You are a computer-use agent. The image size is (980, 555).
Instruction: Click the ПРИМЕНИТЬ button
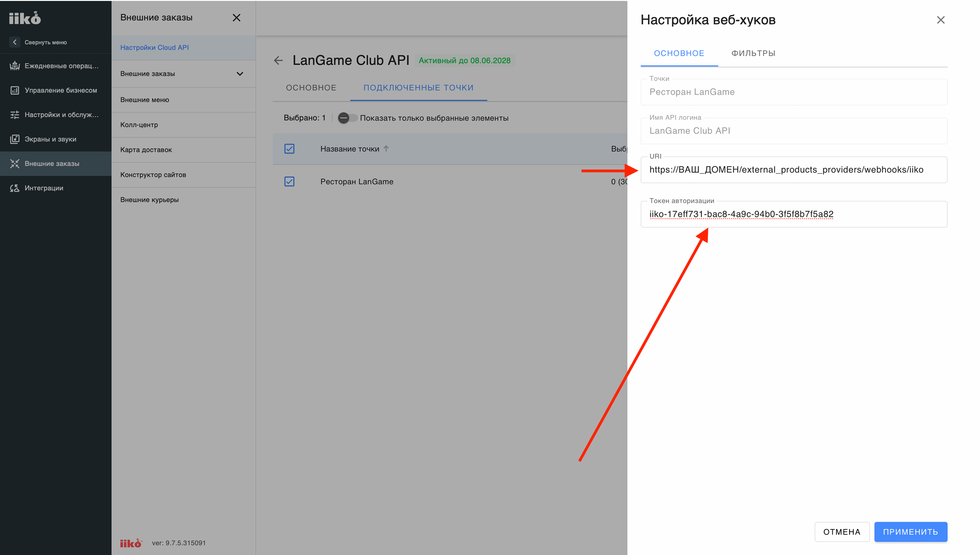(x=911, y=532)
